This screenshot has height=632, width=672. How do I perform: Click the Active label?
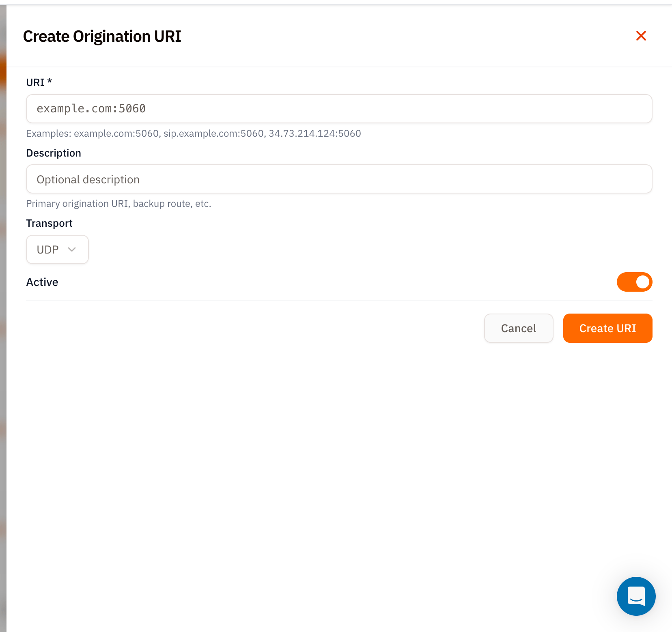[x=42, y=282]
